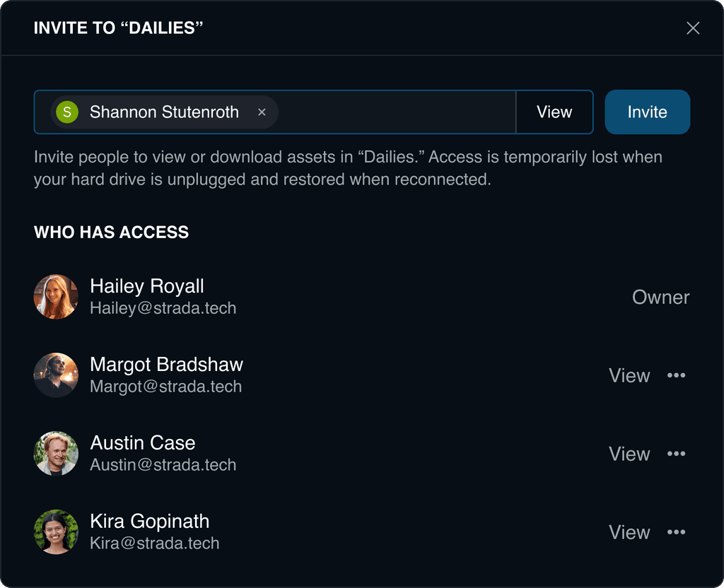Open more options for Kira Gopinath
The image size is (724, 588).
[676, 532]
